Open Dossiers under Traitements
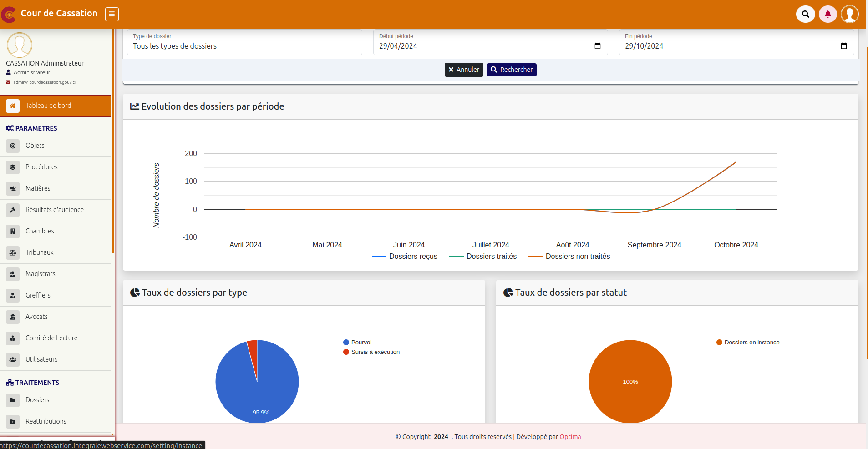The image size is (868, 449). 55,400
